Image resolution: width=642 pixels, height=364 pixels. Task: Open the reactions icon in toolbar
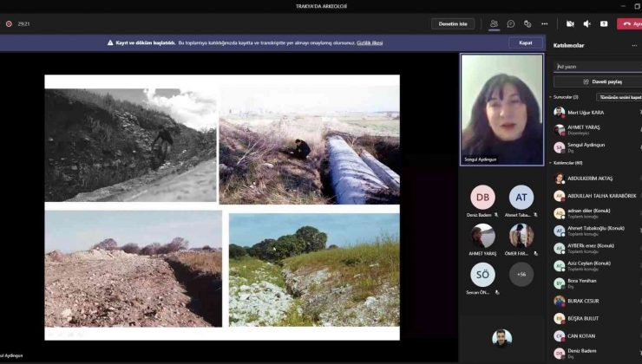pos(527,24)
